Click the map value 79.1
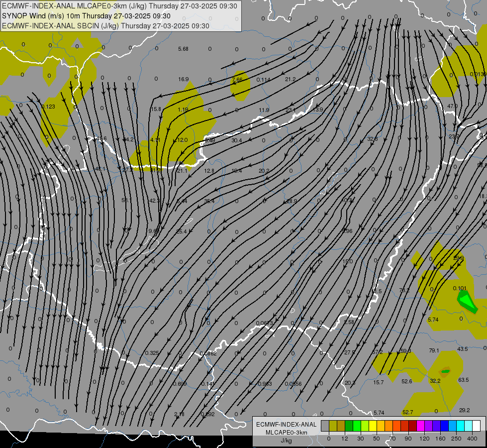This screenshot has width=487, height=448. pyautogui.click(x=434, y=350)
